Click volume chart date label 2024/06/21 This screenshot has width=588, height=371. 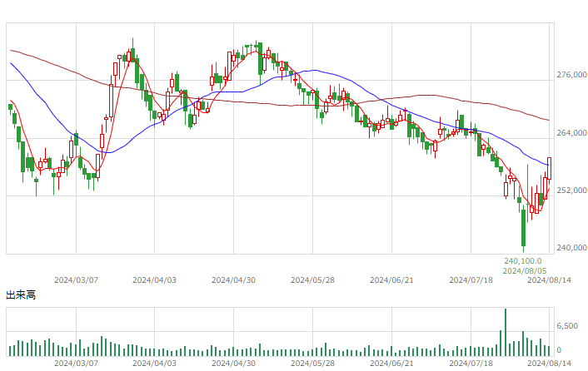392,364
